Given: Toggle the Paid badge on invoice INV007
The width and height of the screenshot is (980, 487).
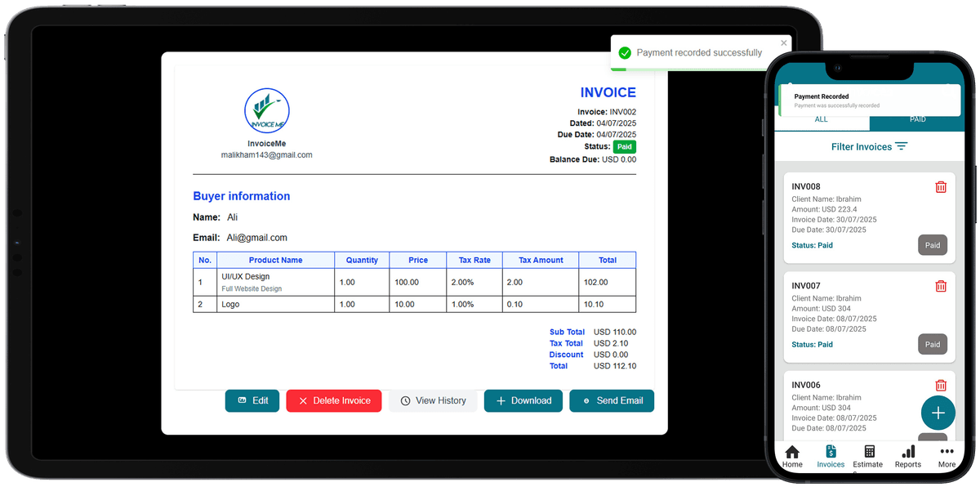Looking at the screenshot, I should click(933, 344).
